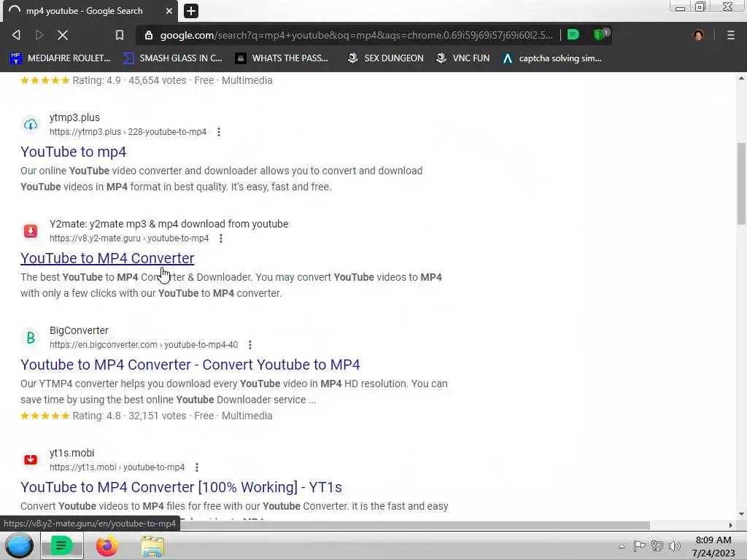Stop page loading with the X button
Screen dimensions: 747x560
click(63, 35)
